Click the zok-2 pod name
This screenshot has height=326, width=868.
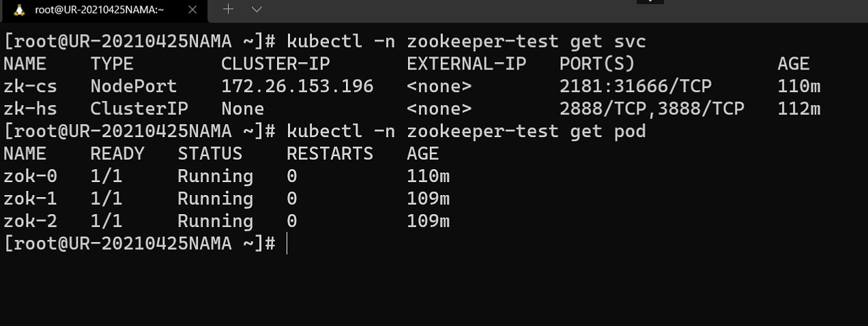pos(30,221)
